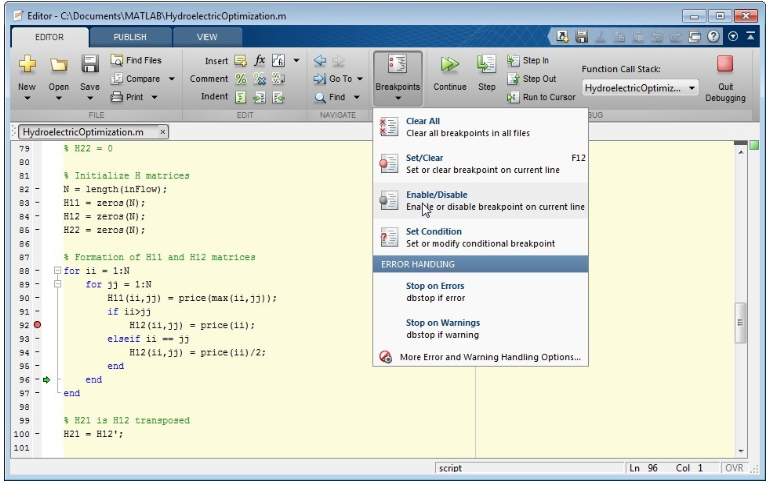Click the Help question mark icon
767x482 pixels.
(x=713, y=36)
